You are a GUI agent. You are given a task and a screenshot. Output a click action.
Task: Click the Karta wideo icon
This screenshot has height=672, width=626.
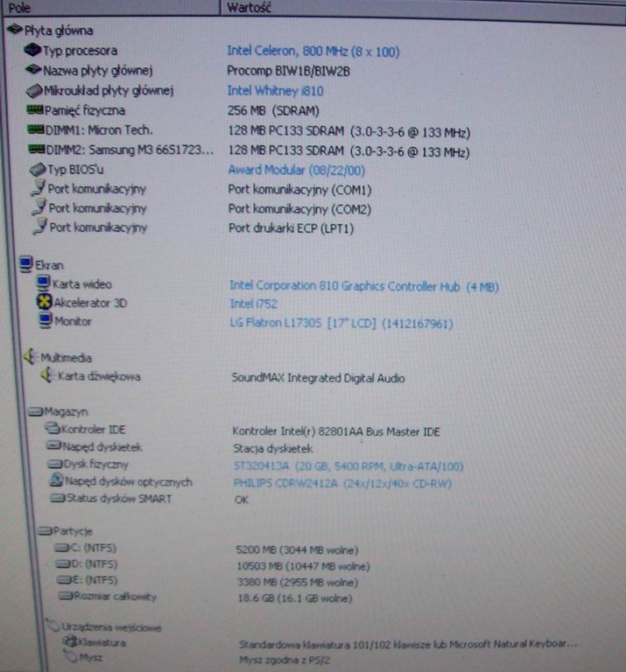coord(43,283)
